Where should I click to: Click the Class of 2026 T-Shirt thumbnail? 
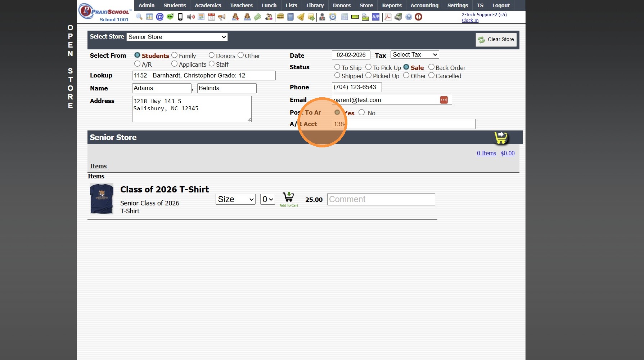(102, 199)
